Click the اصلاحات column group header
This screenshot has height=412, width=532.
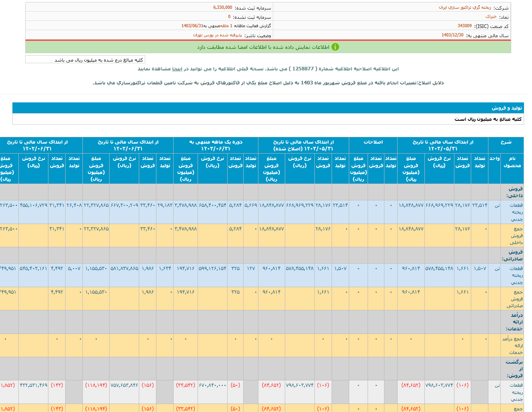[373, 142]
